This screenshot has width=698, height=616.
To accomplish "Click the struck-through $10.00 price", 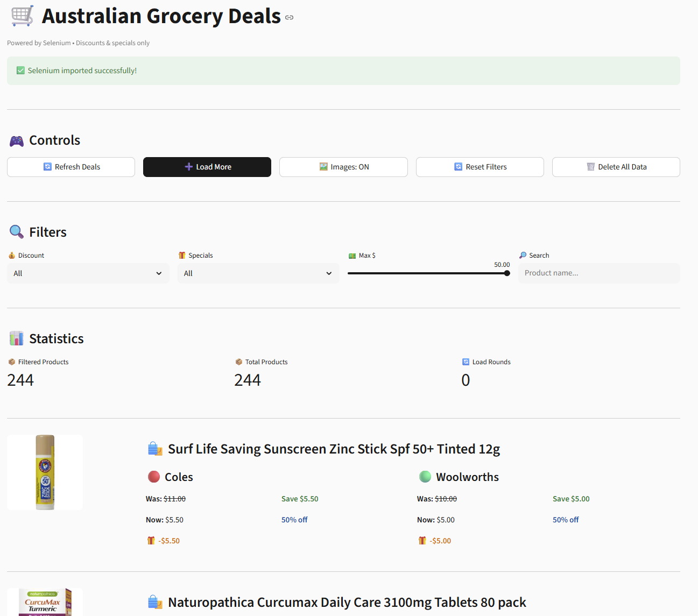I will (446, 499).
